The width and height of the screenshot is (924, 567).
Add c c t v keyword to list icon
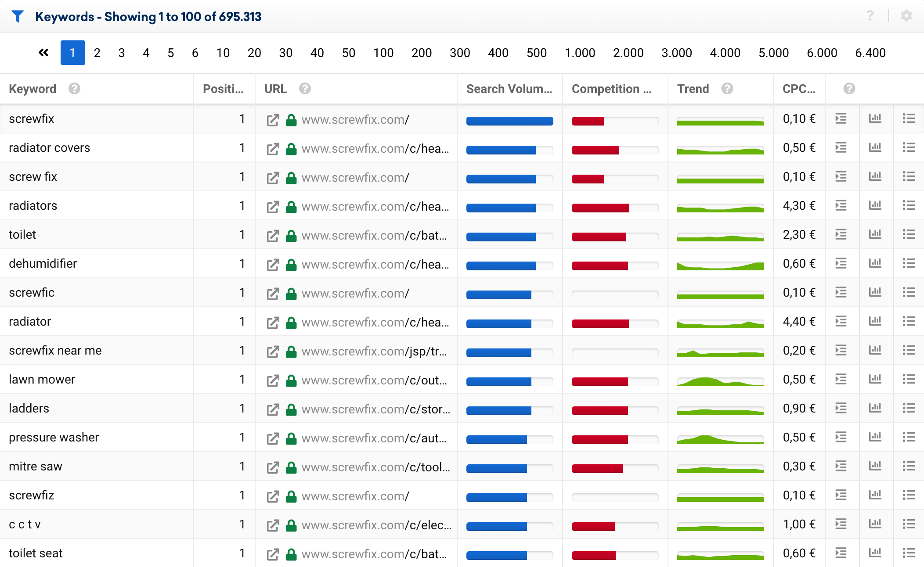click(909, 524)
